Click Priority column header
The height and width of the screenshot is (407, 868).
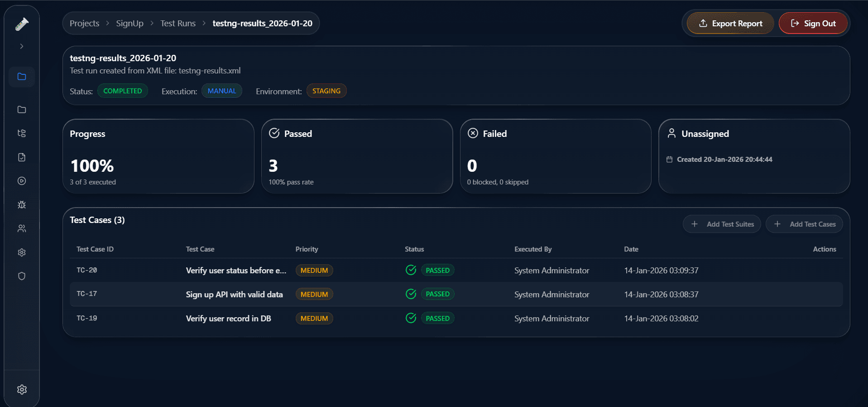tap(307, 249)
